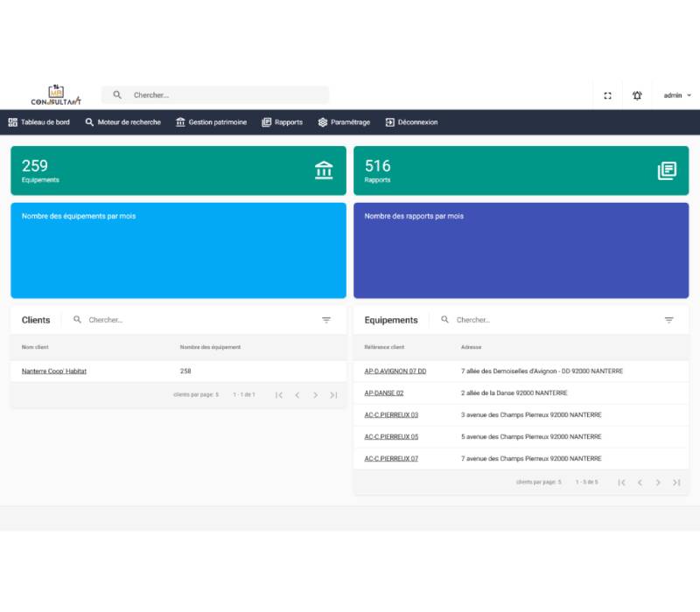Click the reports icon on Rapports card
The image size is (700, 612).
pyautogui.click(x=667, y=170)
